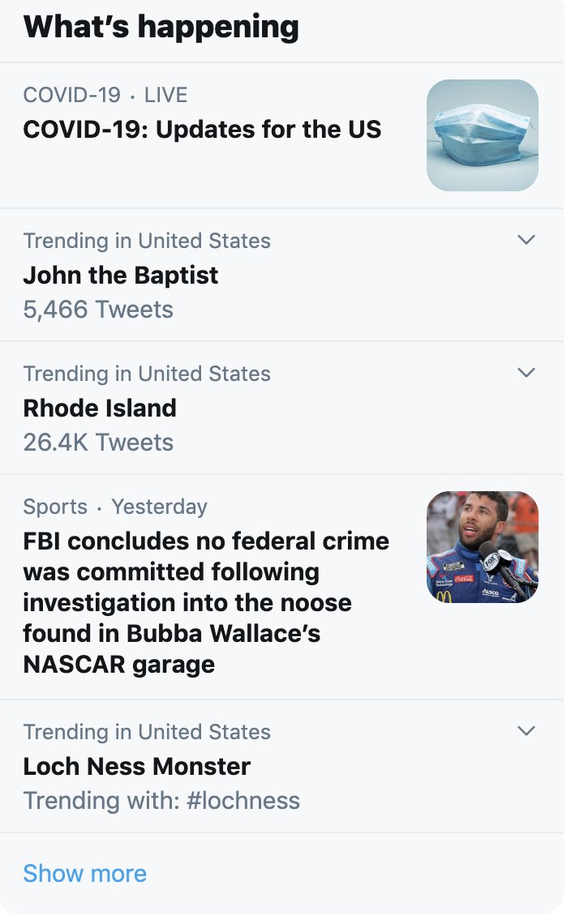The height and width of the screenshot is (924, 571).
Task: Select the "Loch Ness Monster" trend
Action: click(137, 766)
